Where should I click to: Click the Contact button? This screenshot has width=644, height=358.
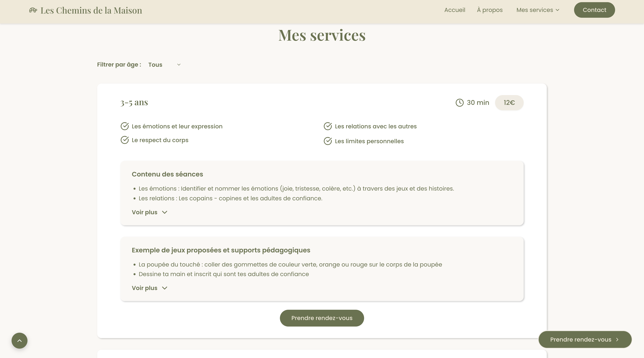tap(594, 10)
